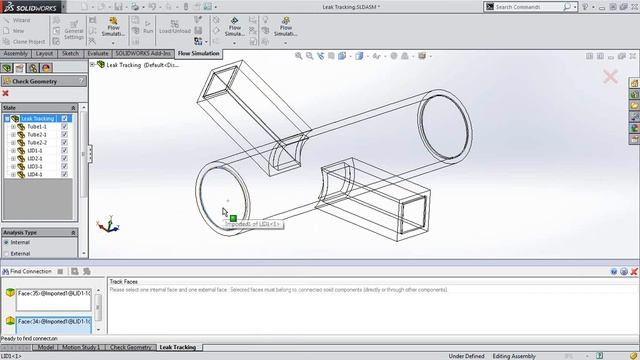This screenshot has height=360, width=640.
Task: Click the second face-selection cube icon
Action: pos(10,321)
